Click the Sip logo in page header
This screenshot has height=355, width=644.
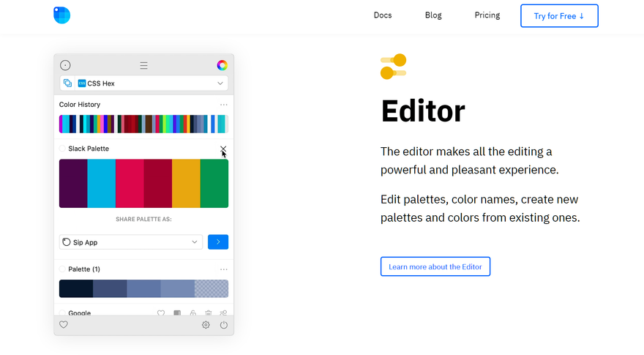62,15
